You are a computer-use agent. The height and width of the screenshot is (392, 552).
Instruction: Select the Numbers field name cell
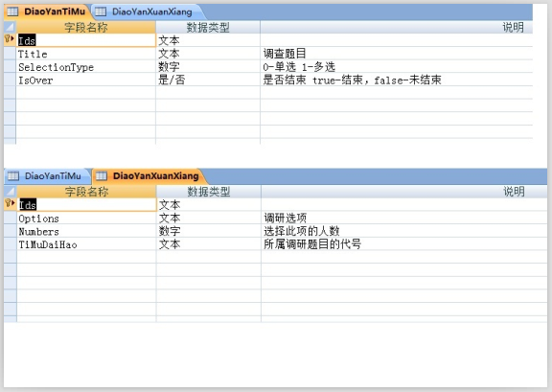click(x=86, y=231)
